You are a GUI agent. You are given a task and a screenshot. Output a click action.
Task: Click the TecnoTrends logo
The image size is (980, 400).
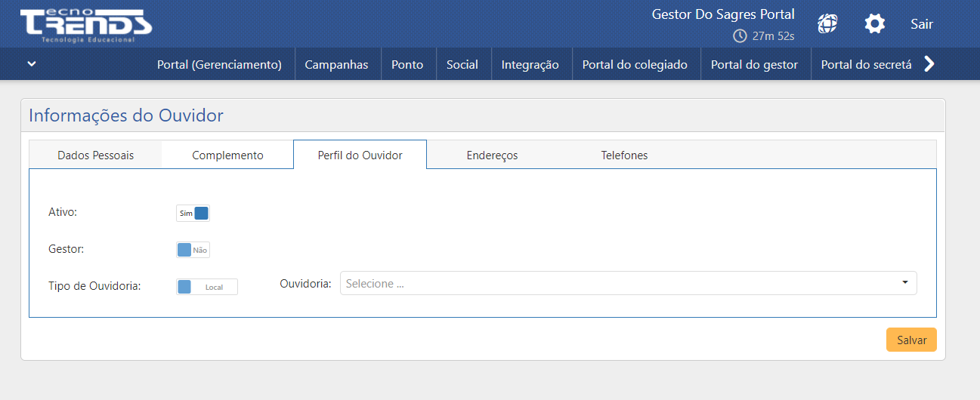tap(85, 25)
